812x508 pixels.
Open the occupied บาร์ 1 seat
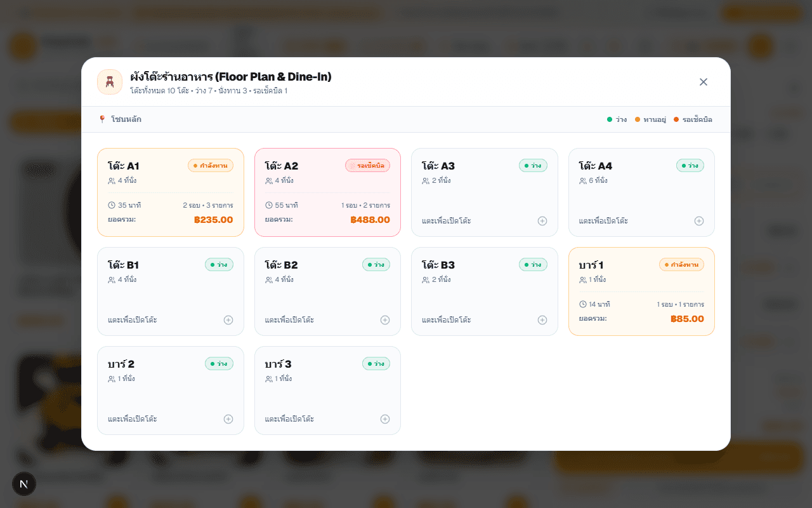tap(641, 291)
